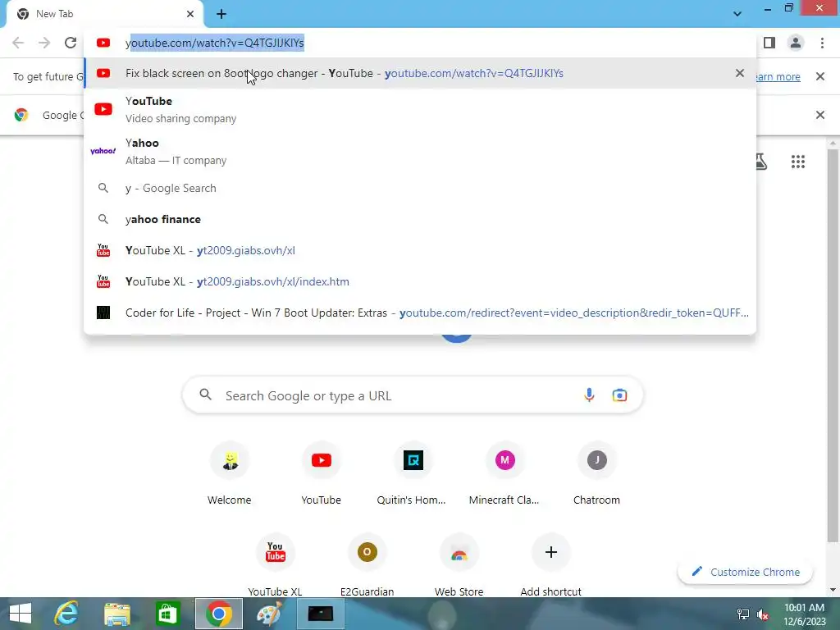
Task: Open the Google apps grid icon
Action: [798, 162]
